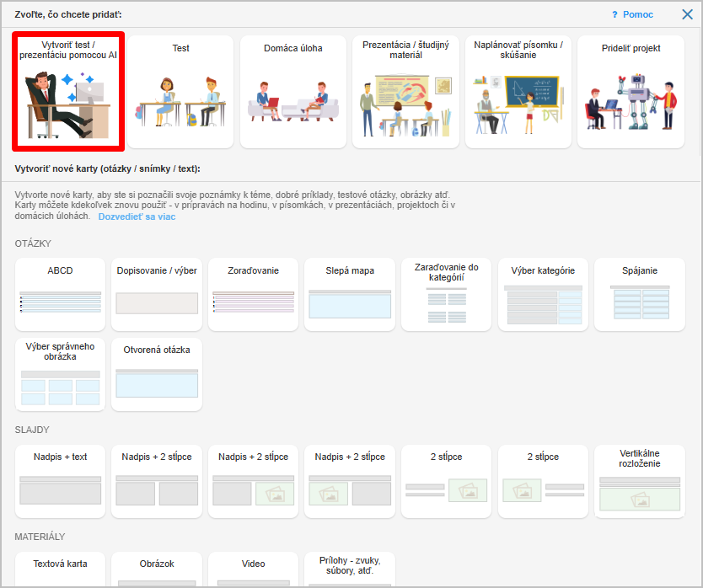
Task: Click the Dozvedieť sa viac link
Action: 137,216
